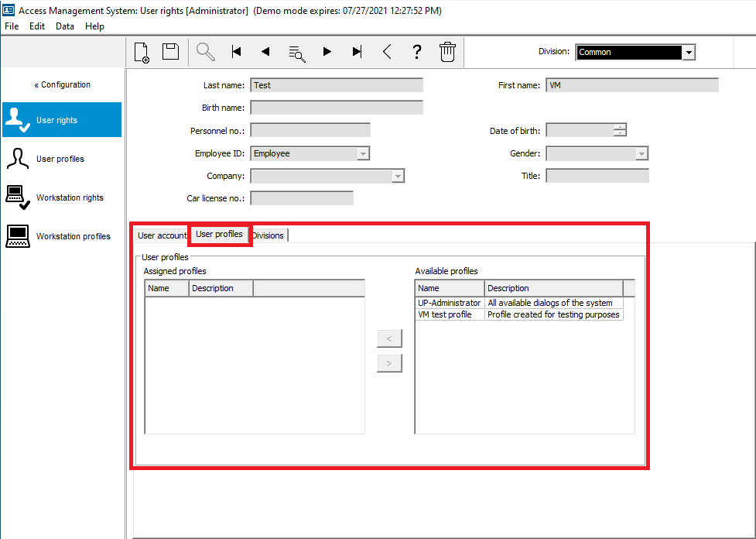
Task: Click the Save floppy disk icon
Action: tap(170, 52)
